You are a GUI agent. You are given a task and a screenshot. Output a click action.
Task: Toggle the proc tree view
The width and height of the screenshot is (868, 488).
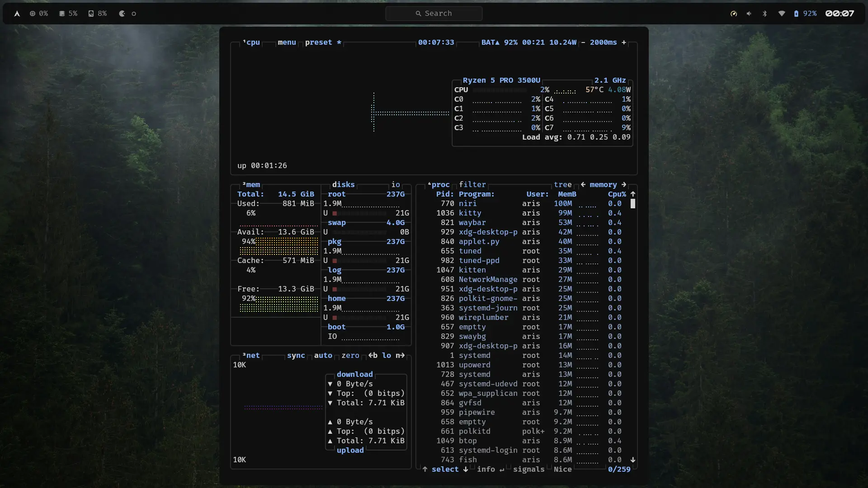(563, 184)
